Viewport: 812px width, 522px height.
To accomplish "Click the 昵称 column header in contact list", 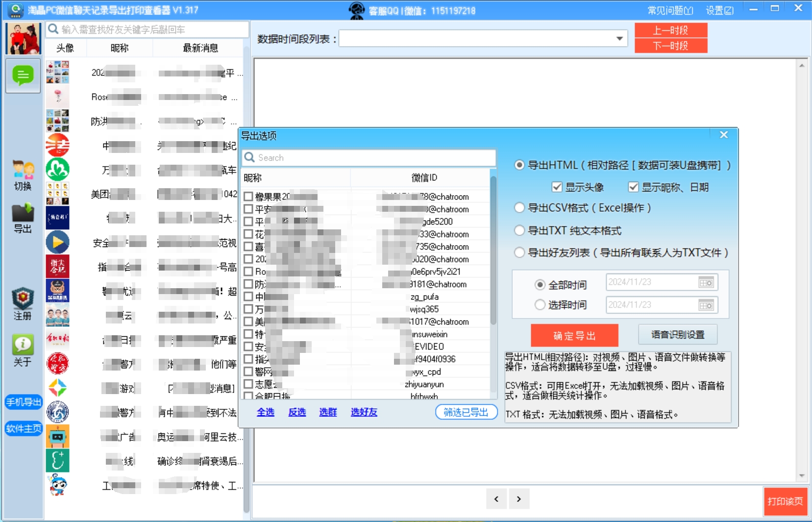I will (x=120, y=48).
